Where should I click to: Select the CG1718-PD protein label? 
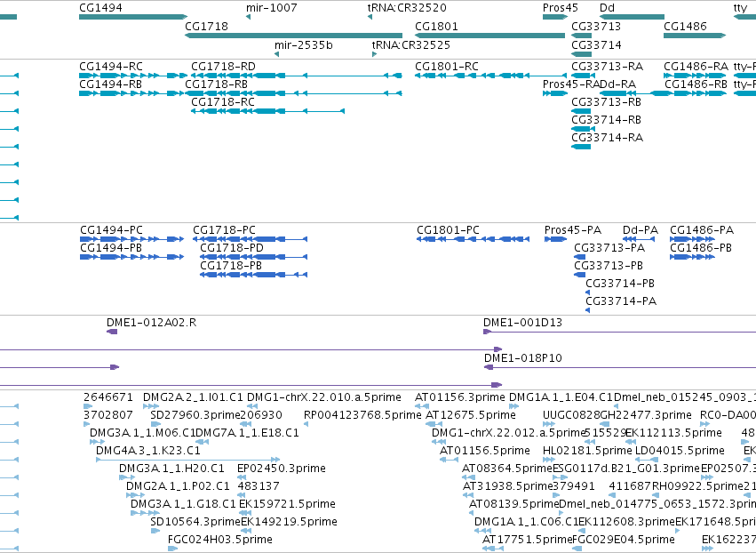tap(232, 247)
